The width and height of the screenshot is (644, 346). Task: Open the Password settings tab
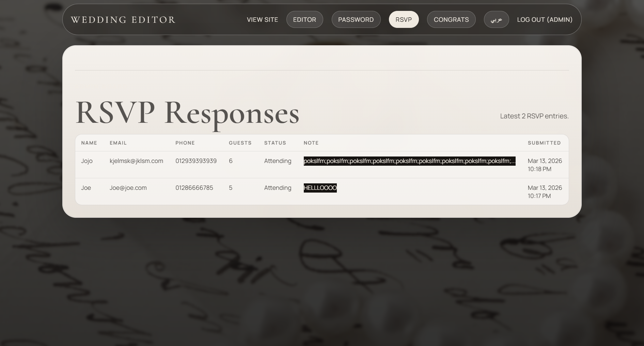[356, 20]
